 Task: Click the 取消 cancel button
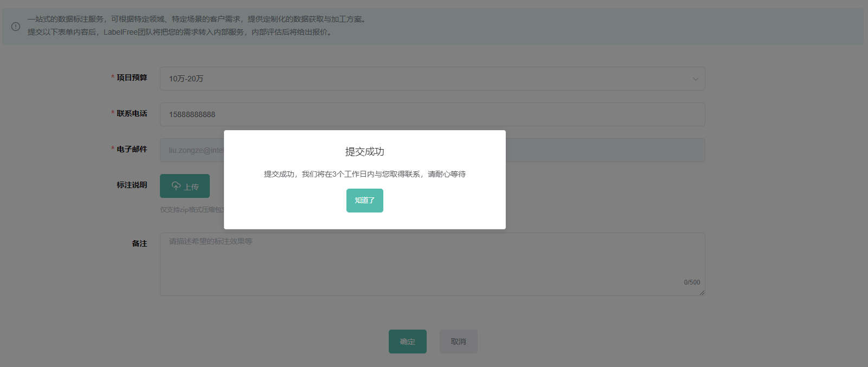[458, 342]
